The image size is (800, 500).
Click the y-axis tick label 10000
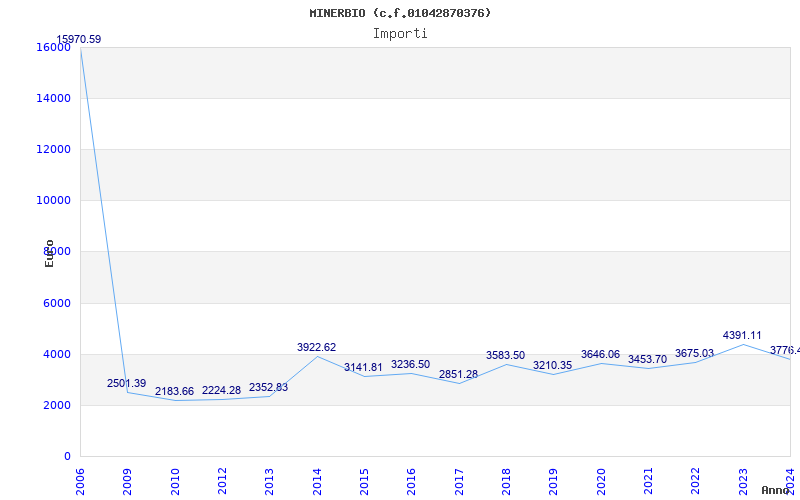[54, 201]
